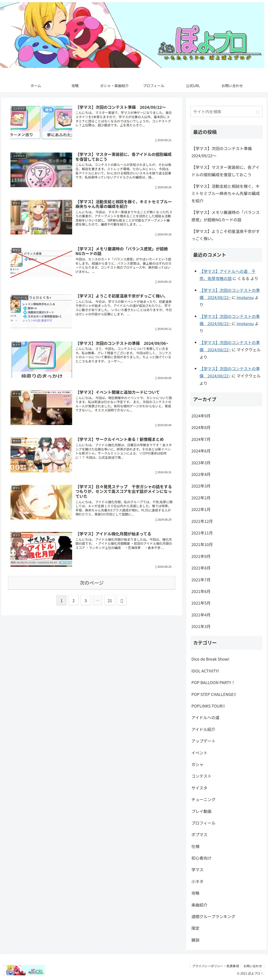This screenshot has height=980, width=268.
Task: Open thumbnail of アイドル強化月間が始まってる post
Action: (41, 549)
